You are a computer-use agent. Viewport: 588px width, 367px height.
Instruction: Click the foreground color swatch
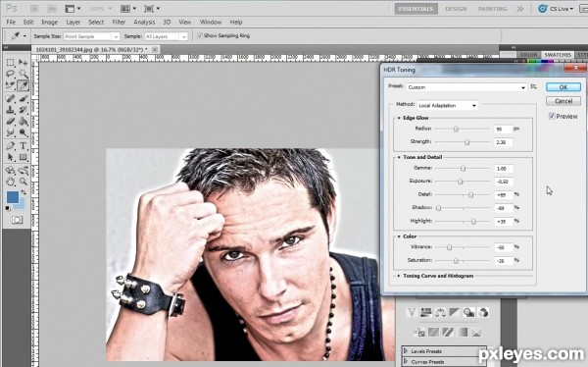pyautogui.click(x=12, y=197)
